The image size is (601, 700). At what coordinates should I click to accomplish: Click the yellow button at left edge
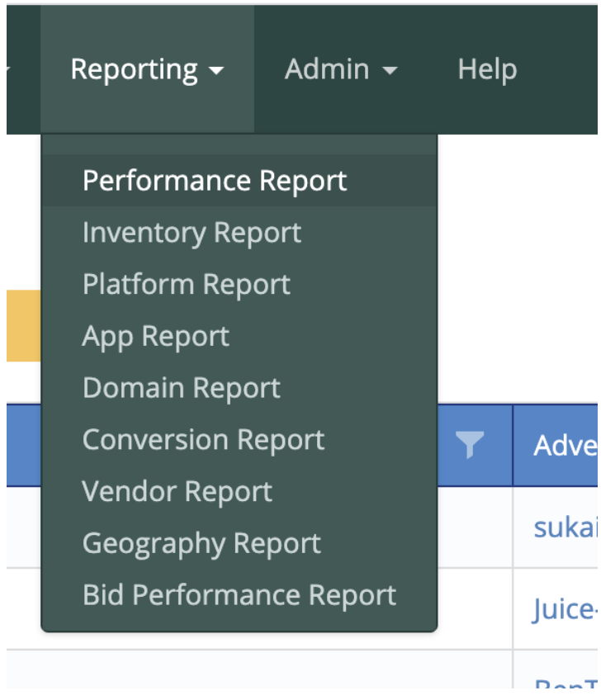point(22,325)
